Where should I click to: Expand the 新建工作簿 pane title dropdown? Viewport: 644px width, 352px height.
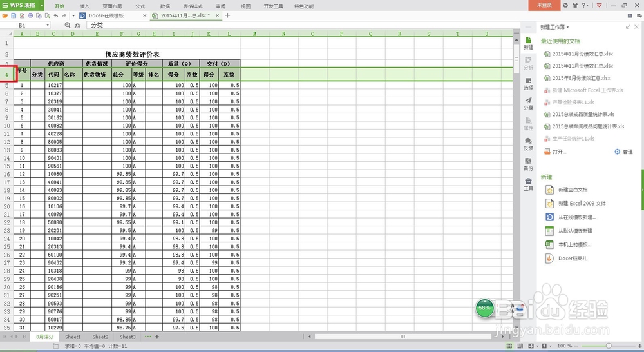point(567,27)
